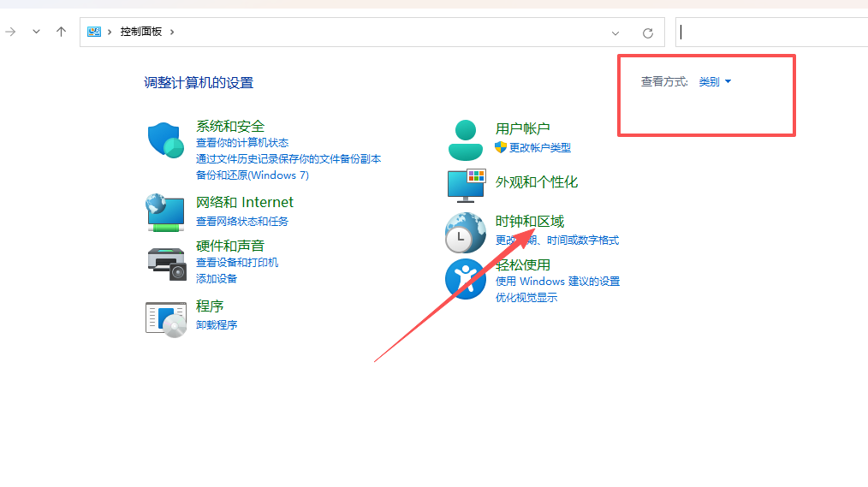The height and width of the screenshot is (487, 868).
Task: Click the System and Security shield icon
Action: pyautogui.click(x=166, y=140)
